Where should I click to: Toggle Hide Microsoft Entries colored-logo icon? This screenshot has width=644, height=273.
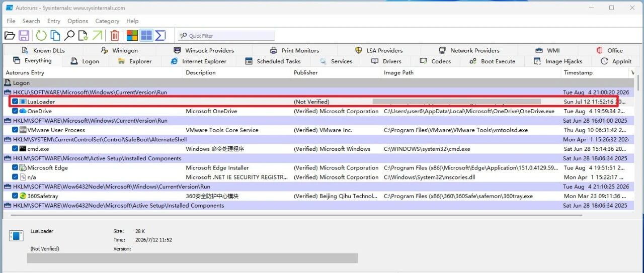[x=132, y=36]
